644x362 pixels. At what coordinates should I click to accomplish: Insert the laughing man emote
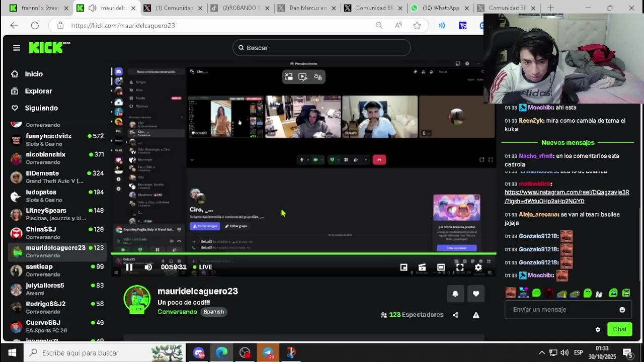tap(511, 293)
